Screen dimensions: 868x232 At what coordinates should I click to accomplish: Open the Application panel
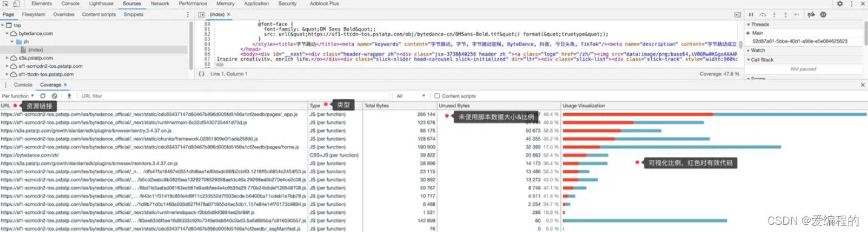click(x=257, y=4)
